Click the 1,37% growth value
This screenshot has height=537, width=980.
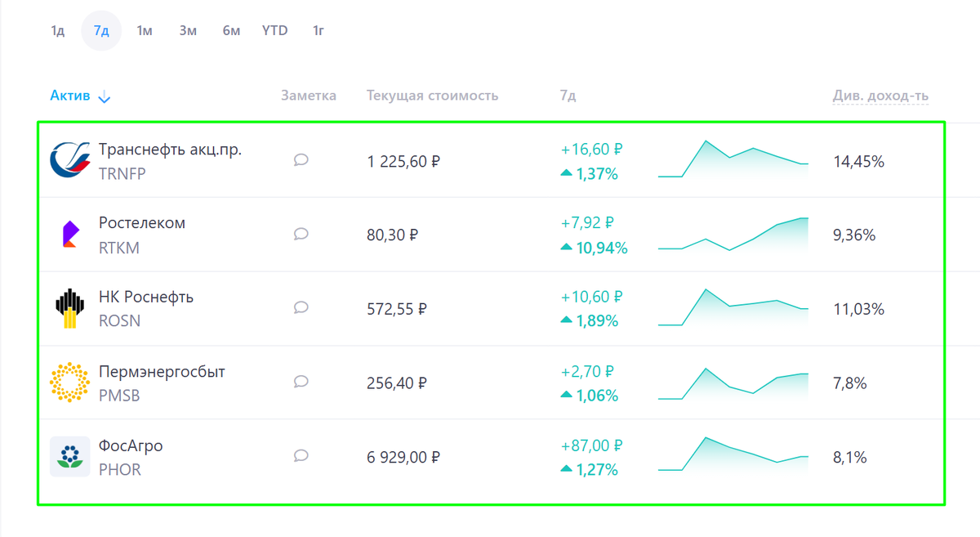[597, 174]
